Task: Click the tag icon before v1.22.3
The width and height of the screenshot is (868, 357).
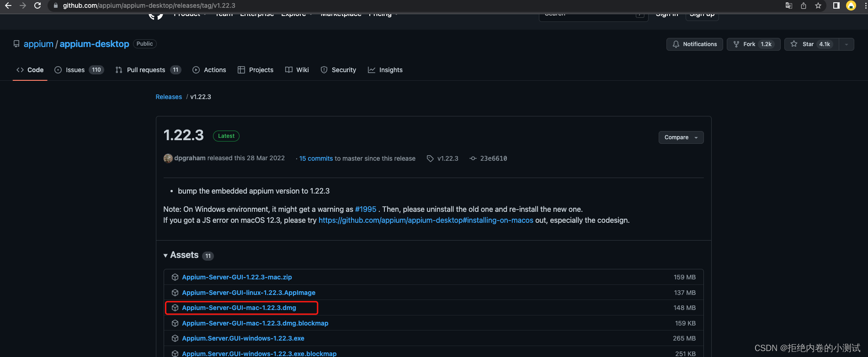Action: click(430, 158)
